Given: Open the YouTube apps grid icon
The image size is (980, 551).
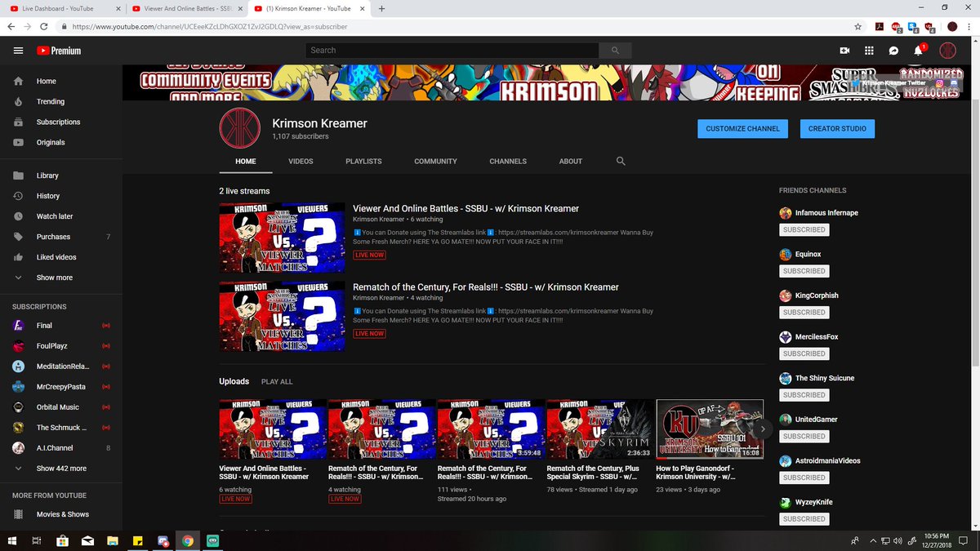Looking at the screenshot, I should (869, 51).
